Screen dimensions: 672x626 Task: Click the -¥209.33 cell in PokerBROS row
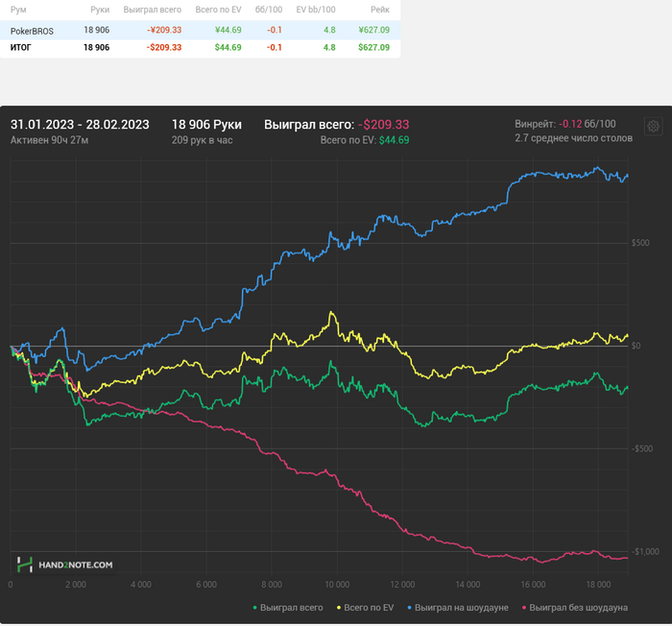pyautogui.click(x=164, y=30)
